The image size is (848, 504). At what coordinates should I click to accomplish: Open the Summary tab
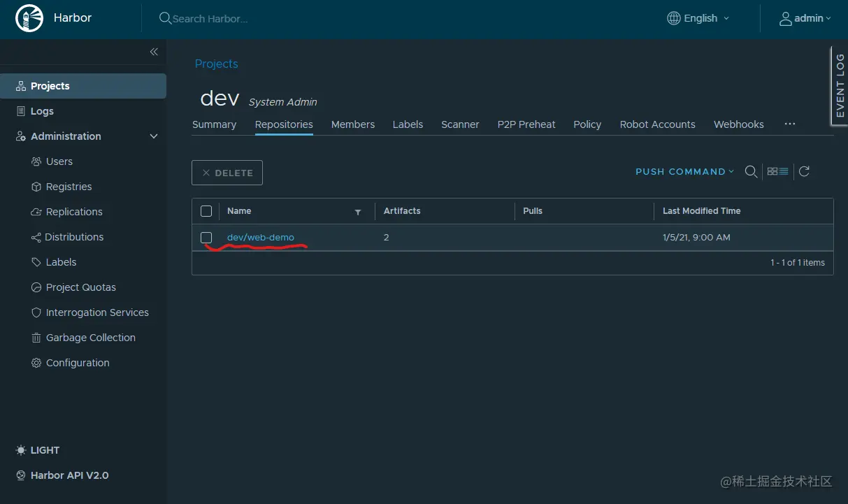point(214,124)
